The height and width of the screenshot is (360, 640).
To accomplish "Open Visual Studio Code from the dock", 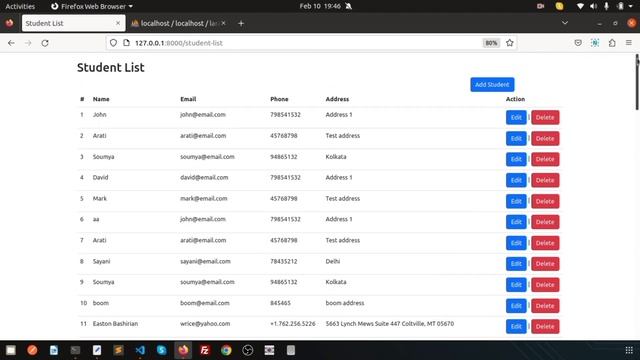I will (140, 350).
